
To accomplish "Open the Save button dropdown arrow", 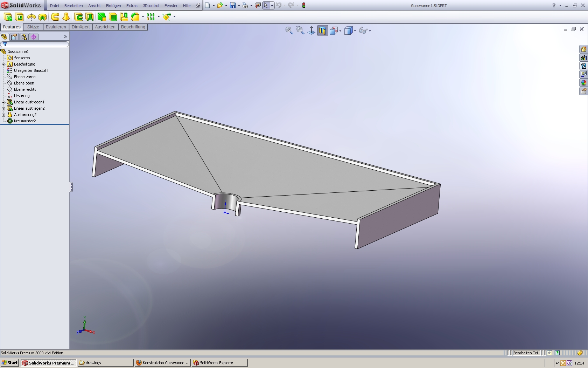I will click(x=239, y=6).
